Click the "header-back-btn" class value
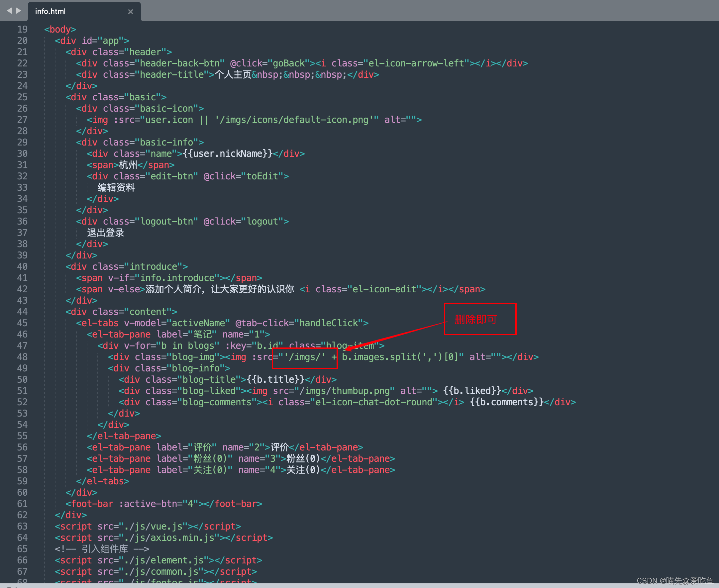The height and width of the screenshot is (588, 719). click(180, 63)
